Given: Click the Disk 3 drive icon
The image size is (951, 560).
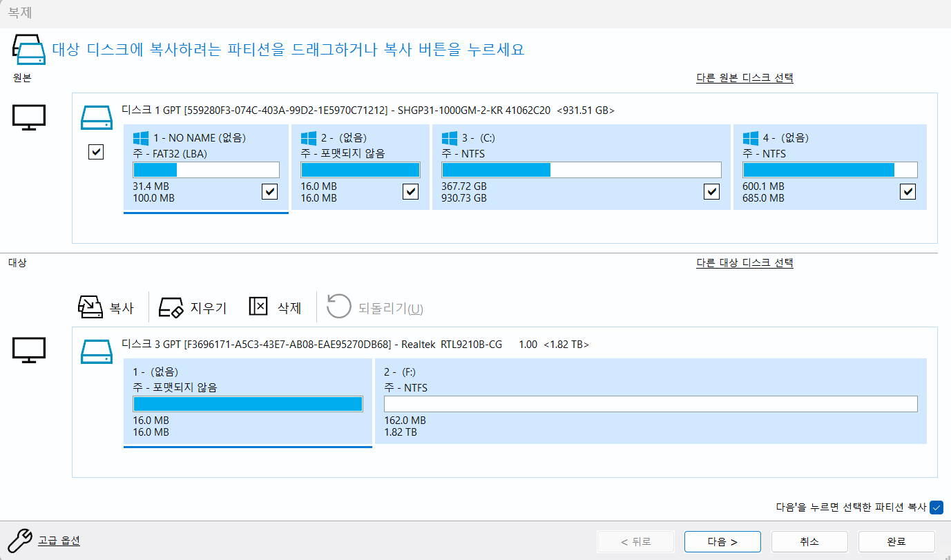Looking at the screenshot, I should click(97, 351).
